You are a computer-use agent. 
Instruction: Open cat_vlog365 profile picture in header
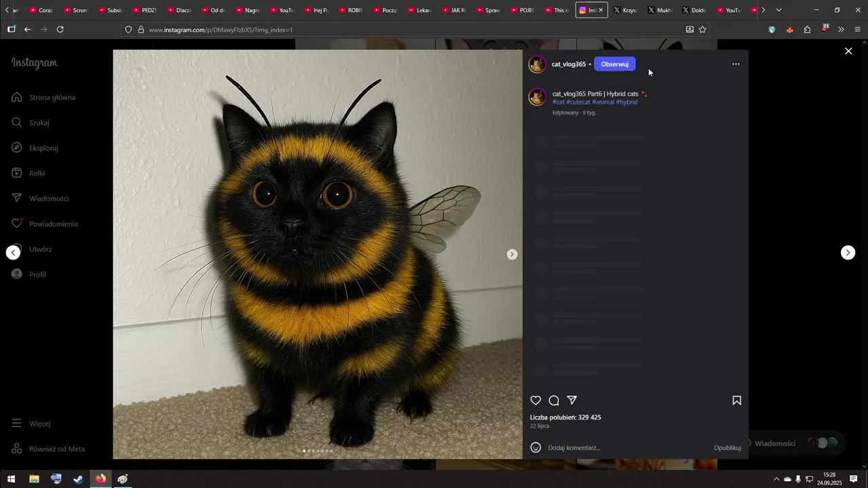tap(537, 64)
